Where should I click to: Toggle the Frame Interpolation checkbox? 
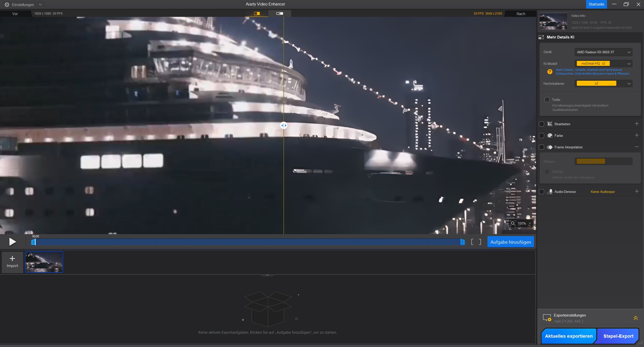point(542,147)
